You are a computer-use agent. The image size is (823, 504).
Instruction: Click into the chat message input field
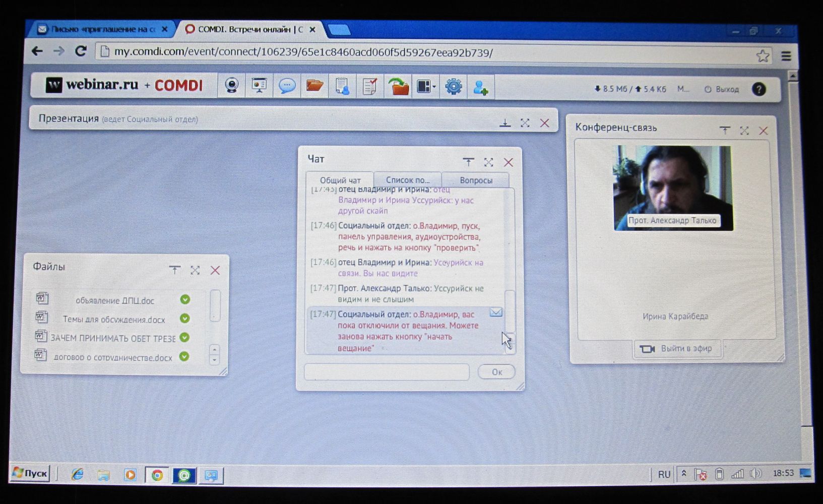coord(387,372)
